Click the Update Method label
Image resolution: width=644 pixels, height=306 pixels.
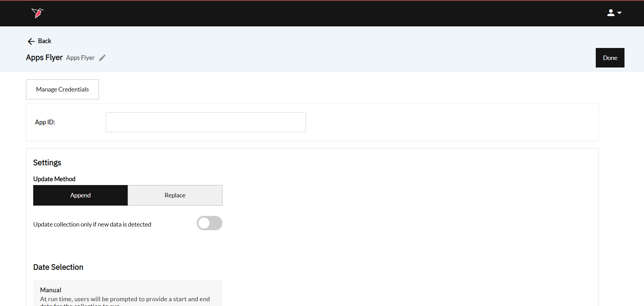click(54, 179)
